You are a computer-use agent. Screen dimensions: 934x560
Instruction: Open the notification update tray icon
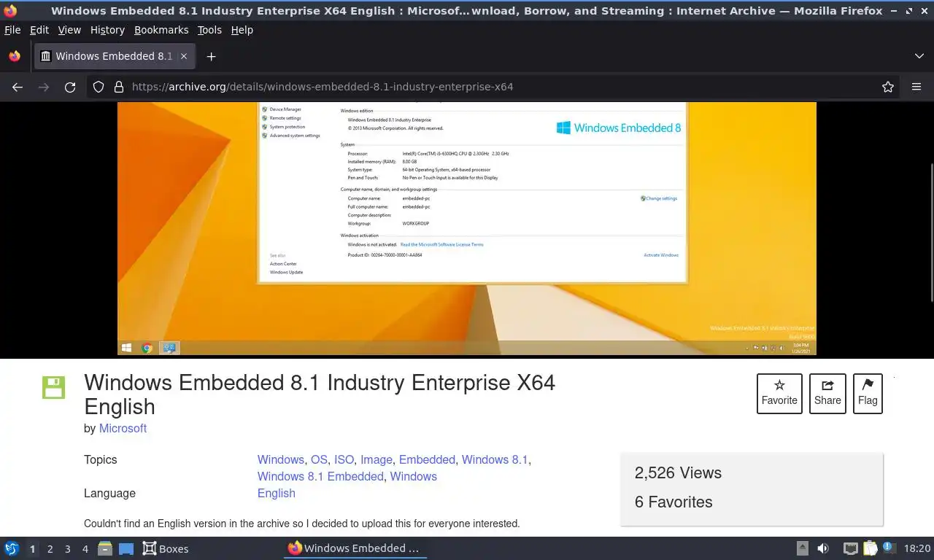click(888, 547)
